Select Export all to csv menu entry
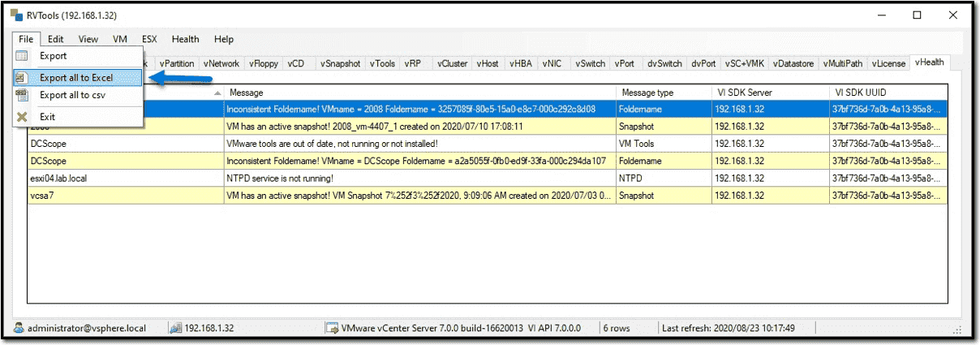The image size is (980, 345). (72, 95)
